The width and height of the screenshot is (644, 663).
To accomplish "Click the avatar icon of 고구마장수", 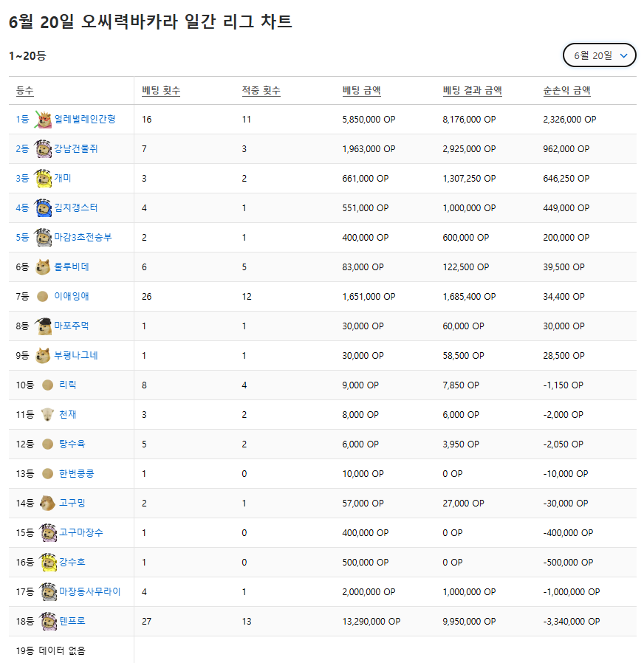I will (48, 532).
